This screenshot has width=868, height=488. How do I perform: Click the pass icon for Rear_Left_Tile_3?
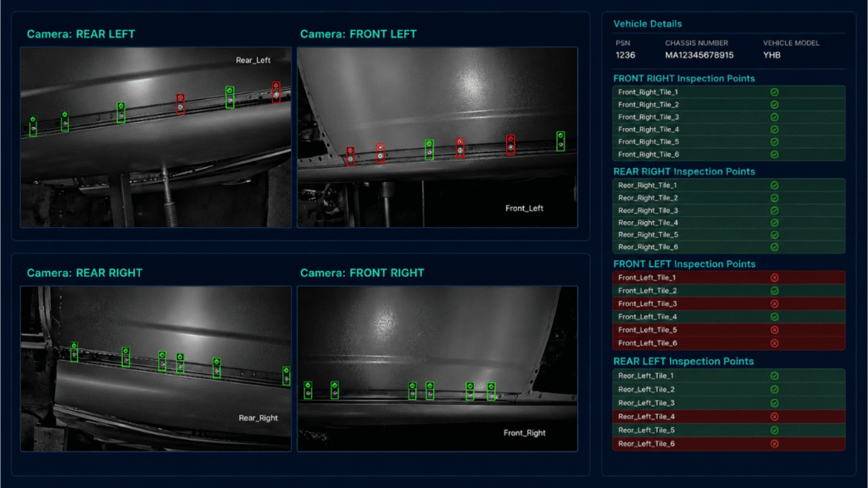[775, 403]
